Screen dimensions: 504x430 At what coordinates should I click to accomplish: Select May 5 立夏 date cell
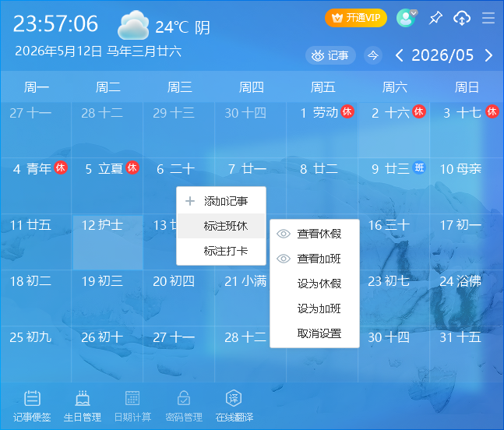coord(107,185)
